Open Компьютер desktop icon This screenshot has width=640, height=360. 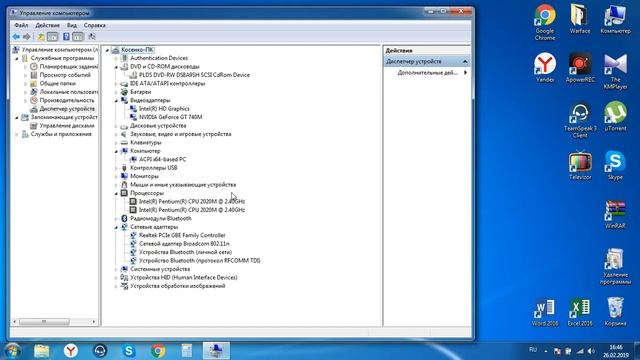pyautogui.click(x=615, y=19)
